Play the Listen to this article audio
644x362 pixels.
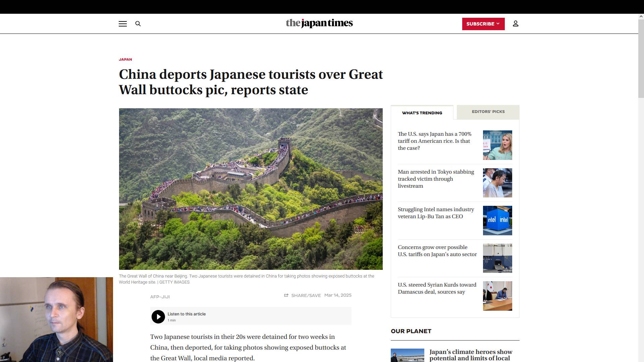point(158,316)
